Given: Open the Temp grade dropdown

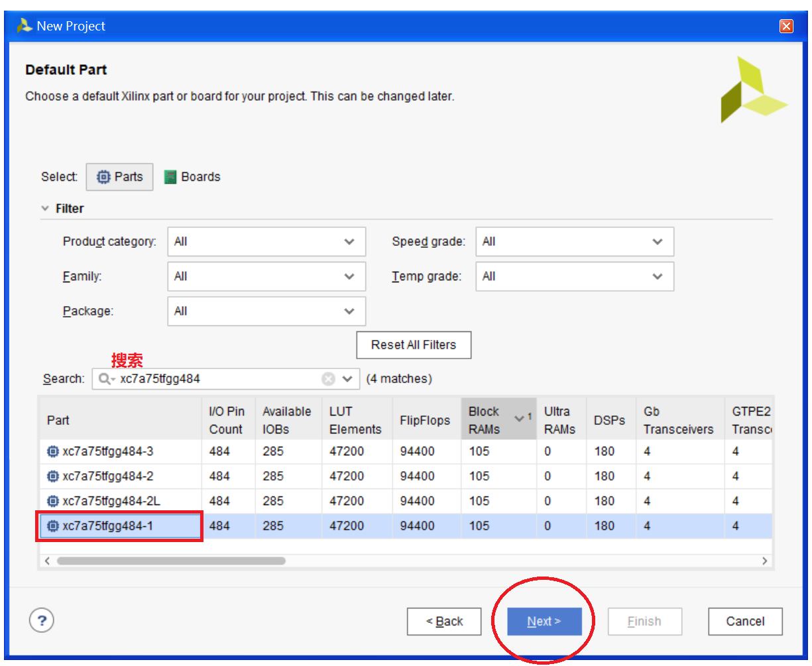Looking at the screenshot, I should pyautogui.click(x=575, y=276).
